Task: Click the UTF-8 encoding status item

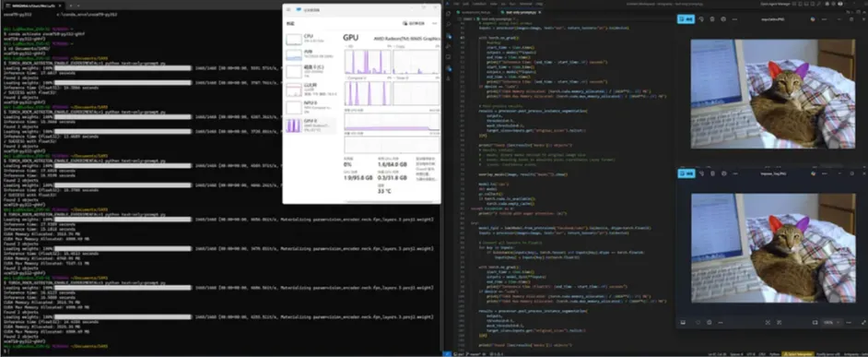Action: tap(751, 353)
